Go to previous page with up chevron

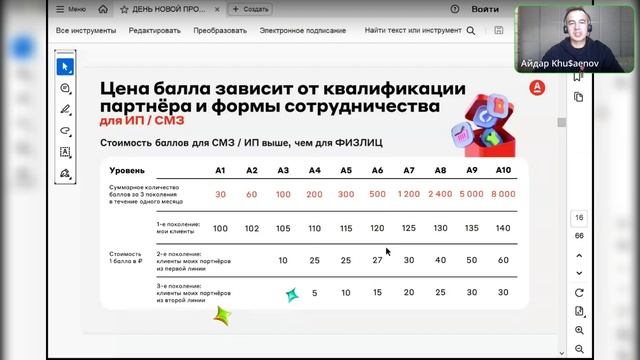pos(579,256)
